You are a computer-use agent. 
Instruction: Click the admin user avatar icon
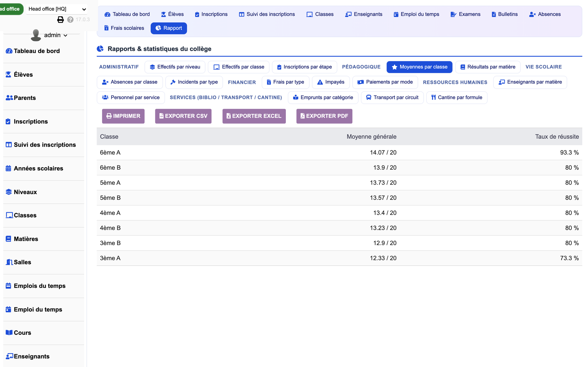click(x=36, y=35)
